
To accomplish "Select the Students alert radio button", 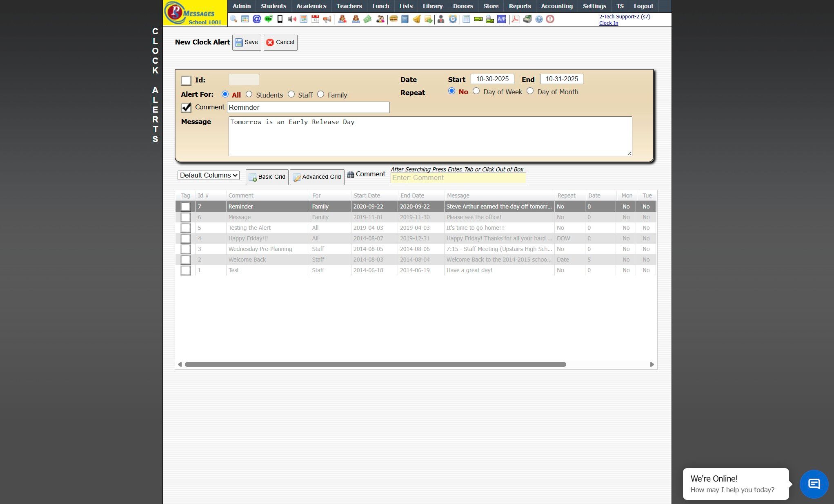I will 249,94.
